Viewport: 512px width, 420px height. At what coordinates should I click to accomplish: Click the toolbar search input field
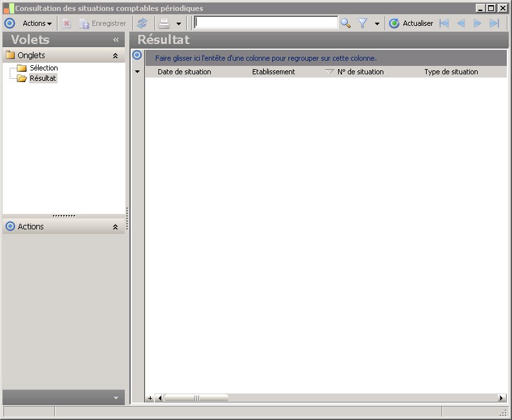tap(266, 23)
